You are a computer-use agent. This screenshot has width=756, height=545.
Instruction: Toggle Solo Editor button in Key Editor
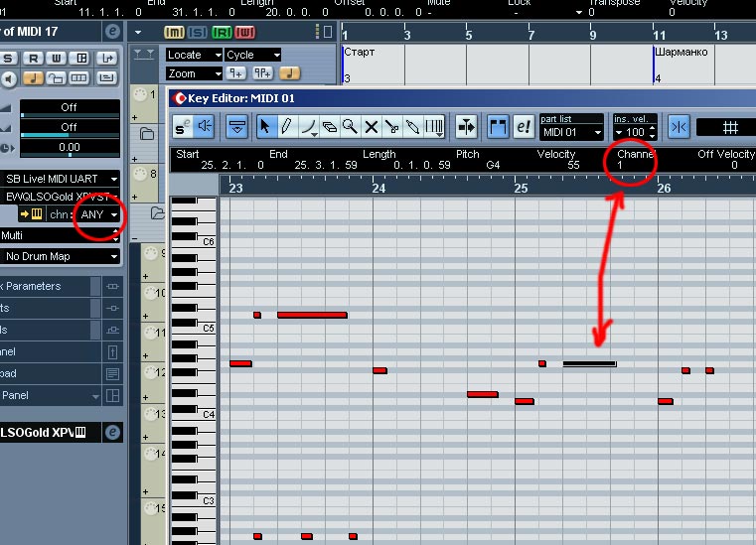pos(183,127)
